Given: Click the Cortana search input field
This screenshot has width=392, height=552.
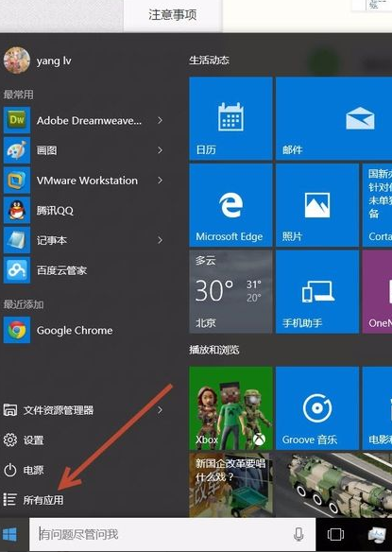Looking at the screenshot, I should (x=173, y=534).
